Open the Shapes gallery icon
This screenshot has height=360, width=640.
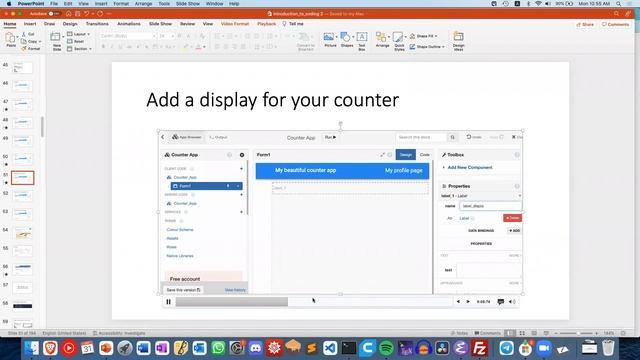(345, 37)
